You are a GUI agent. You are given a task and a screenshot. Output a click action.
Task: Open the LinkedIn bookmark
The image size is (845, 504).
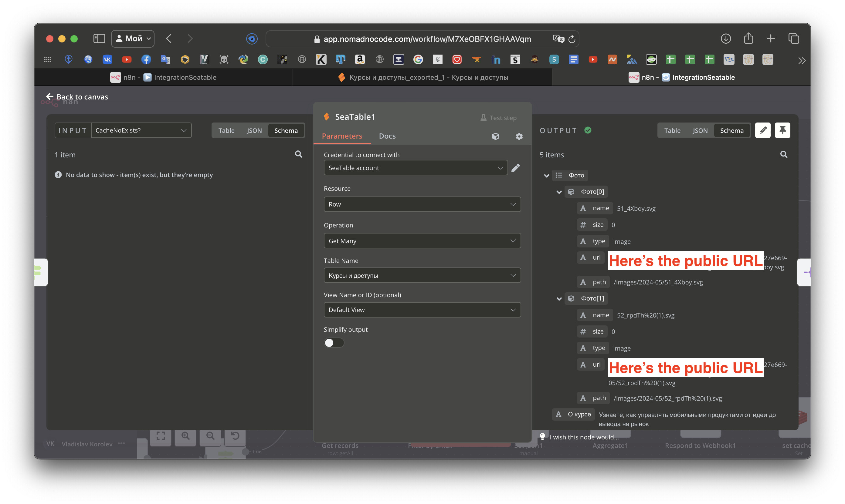click(x=496, y=60)
